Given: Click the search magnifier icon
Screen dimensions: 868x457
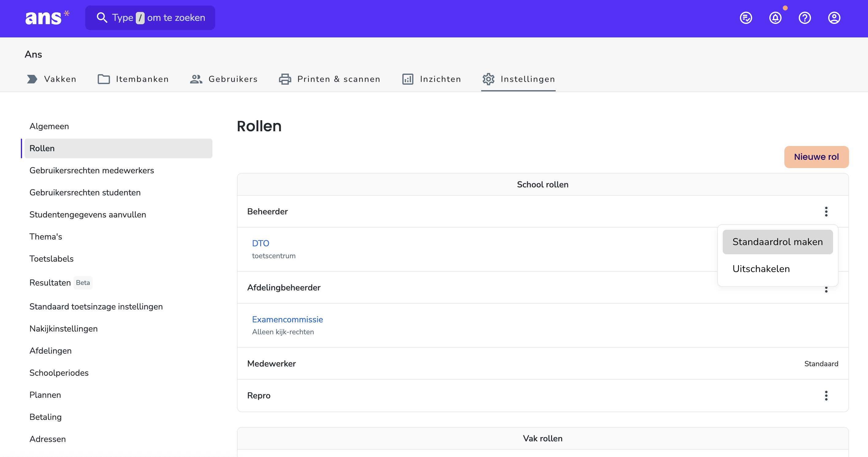Looking at the screenshot, I should [102, 17].
